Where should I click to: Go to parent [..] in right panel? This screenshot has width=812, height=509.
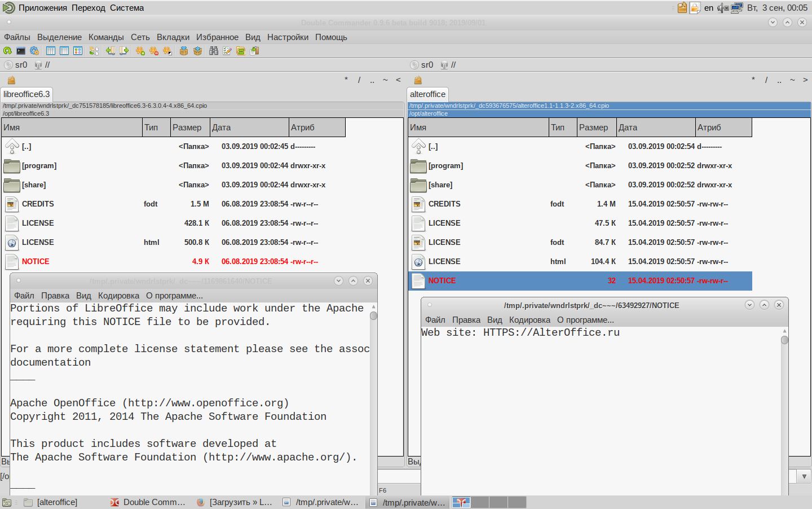click(580, 147)
